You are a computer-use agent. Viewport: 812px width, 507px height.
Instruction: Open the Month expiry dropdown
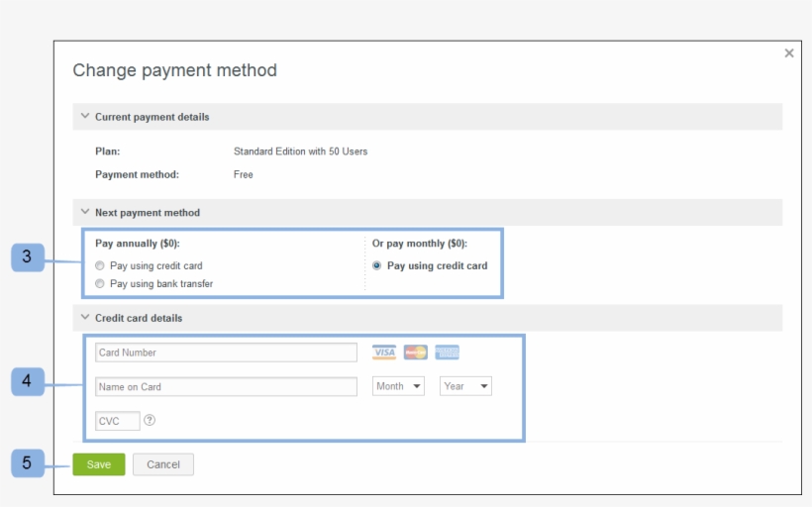[398, 386]
